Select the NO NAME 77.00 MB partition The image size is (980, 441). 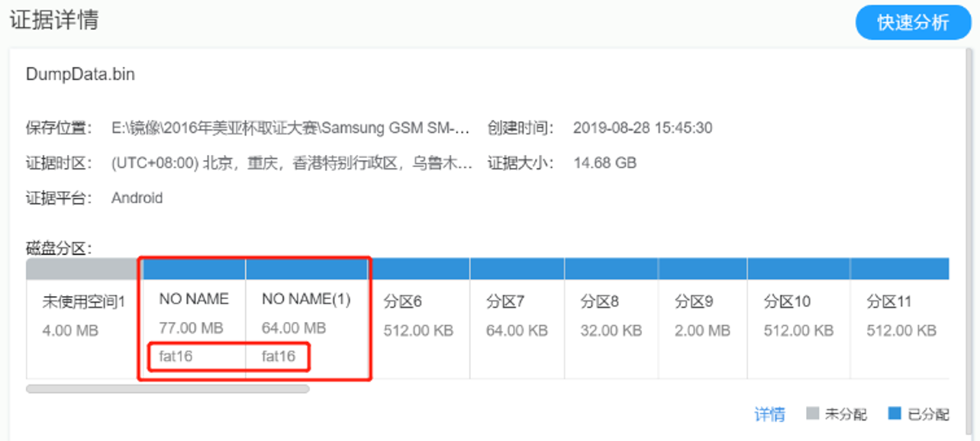click(x=194, y=318)
